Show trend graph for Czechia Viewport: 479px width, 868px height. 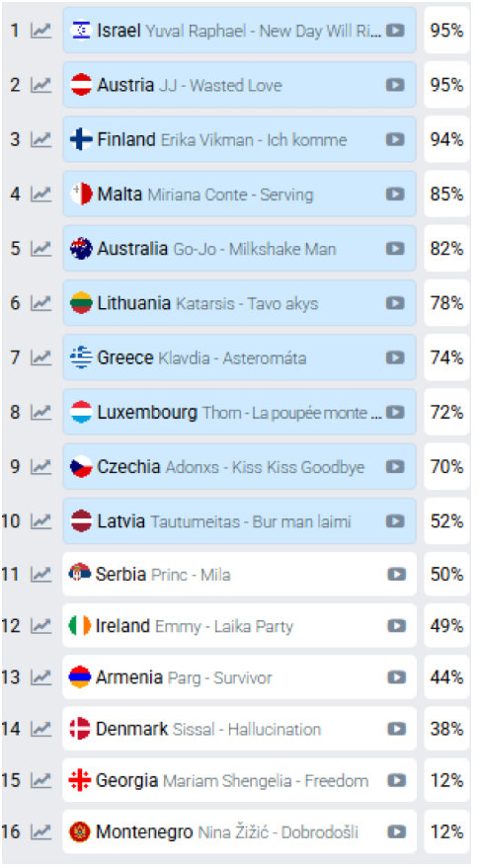point(40,467)
